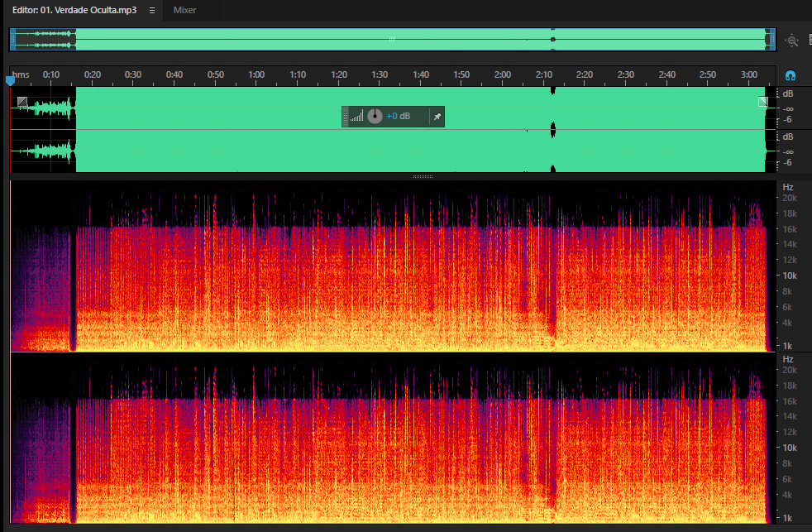
Task: Click 1:50 on the time ruler
Action: tap(461, 74)
